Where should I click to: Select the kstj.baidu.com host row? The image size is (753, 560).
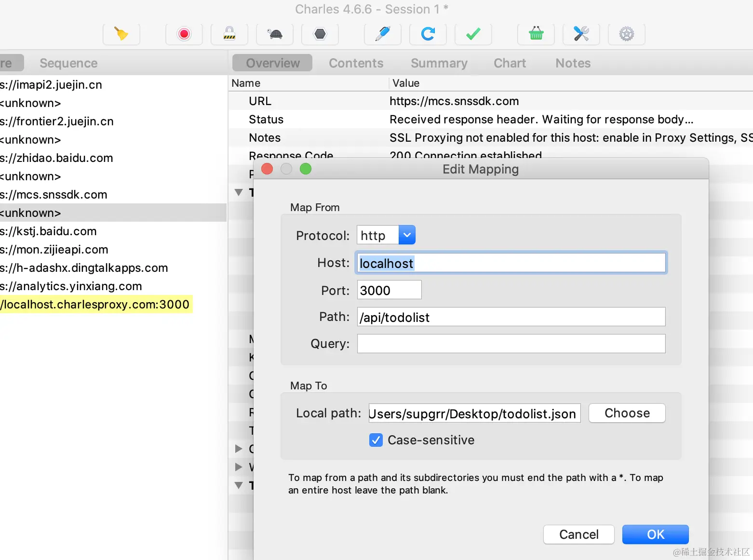(113, 231)
